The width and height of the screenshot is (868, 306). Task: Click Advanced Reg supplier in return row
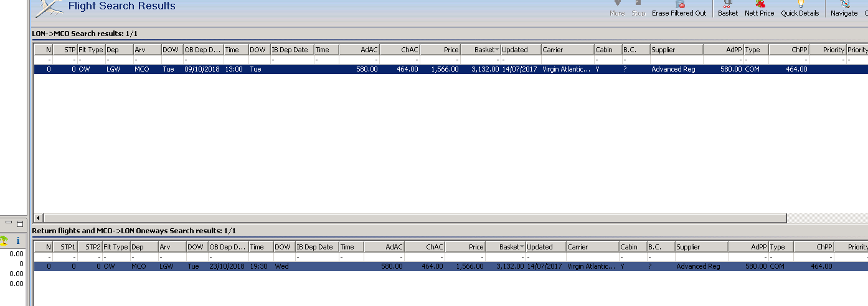tap(701, 266)
